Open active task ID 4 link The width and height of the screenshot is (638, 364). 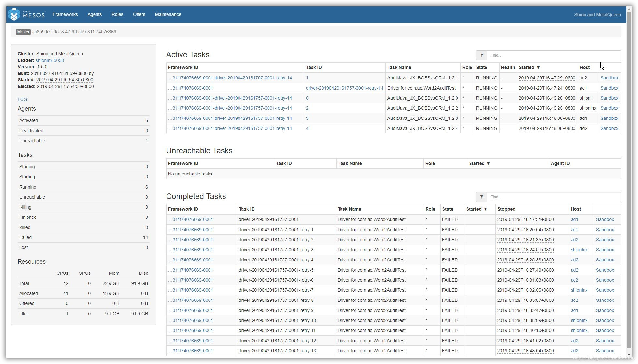(x=307, y=128)
